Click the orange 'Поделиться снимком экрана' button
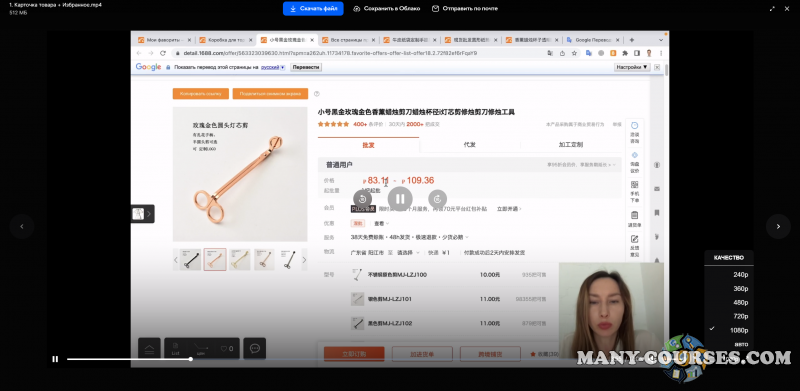Screen dimensions: 800x391 point(270,93)
